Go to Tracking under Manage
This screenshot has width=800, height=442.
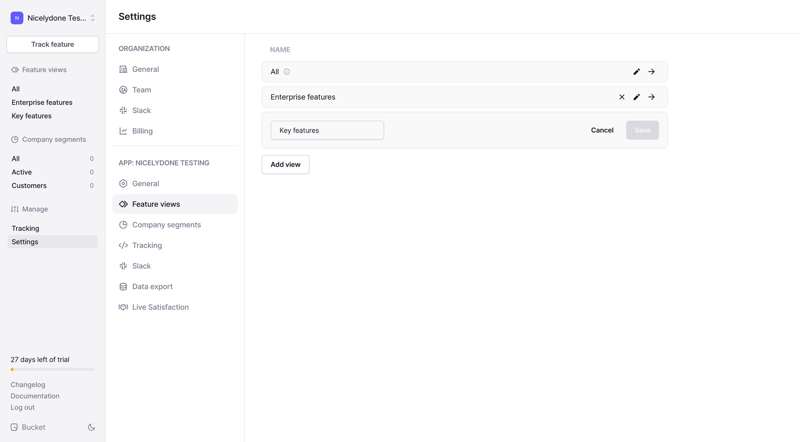[x=26, y=228]
